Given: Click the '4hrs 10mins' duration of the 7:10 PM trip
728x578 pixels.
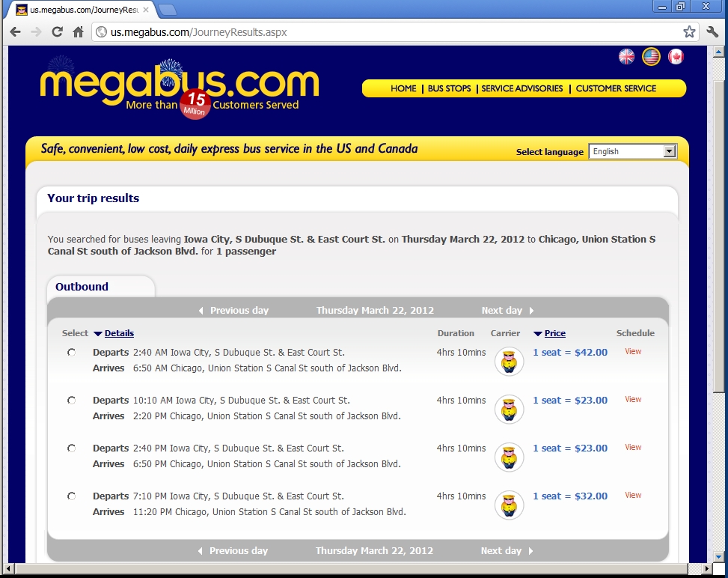Looking at the screenshot, I should tap(461, 496).
